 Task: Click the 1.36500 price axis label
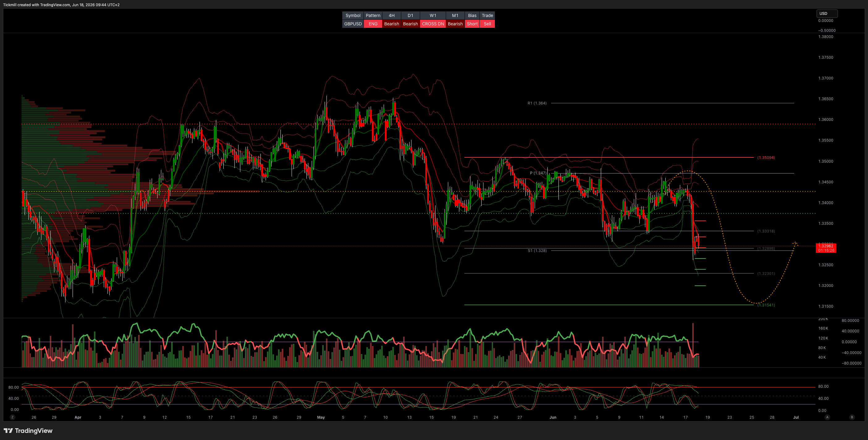(826, 99)
